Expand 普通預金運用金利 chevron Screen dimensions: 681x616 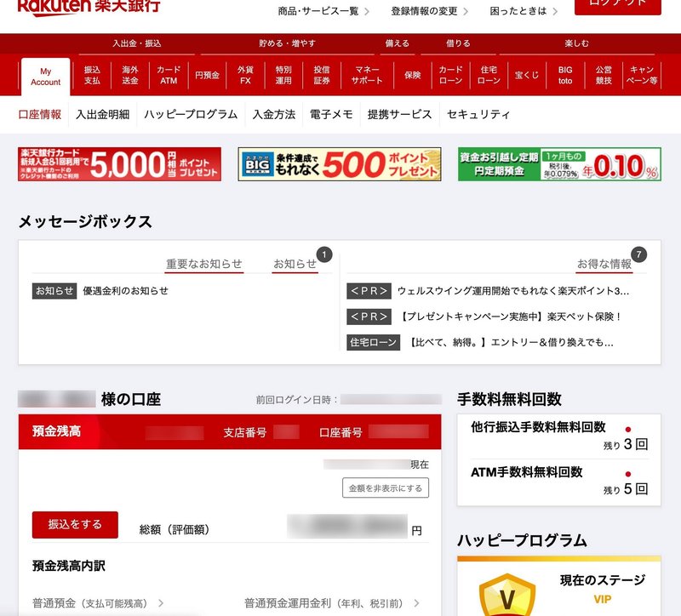click(416, 603)
